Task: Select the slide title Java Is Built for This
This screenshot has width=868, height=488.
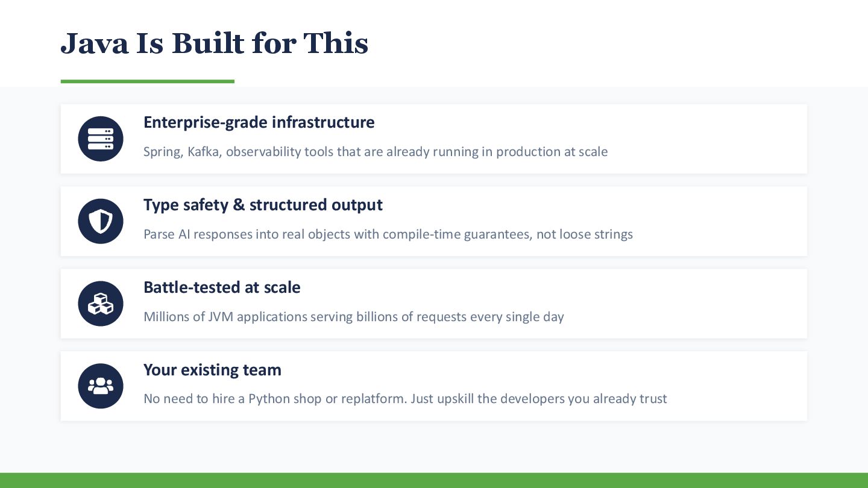Action: (214, 43)
